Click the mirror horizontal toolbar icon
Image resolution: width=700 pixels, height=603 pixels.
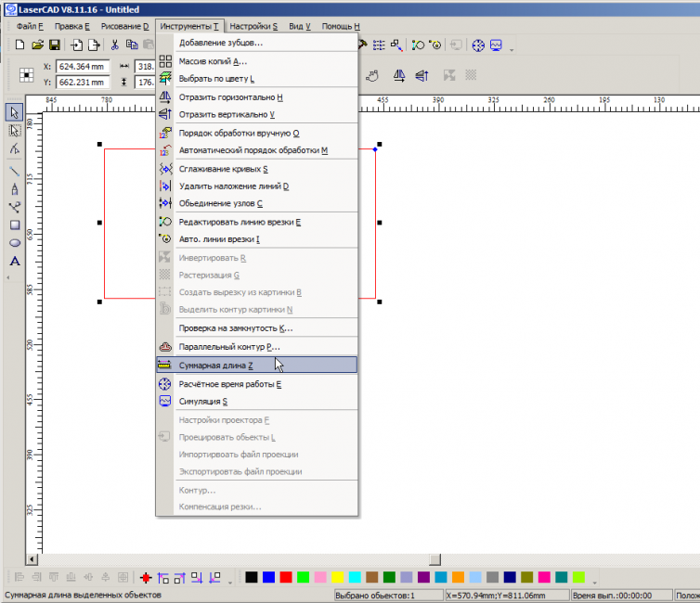pyautogui.click(x=398, y=75)
